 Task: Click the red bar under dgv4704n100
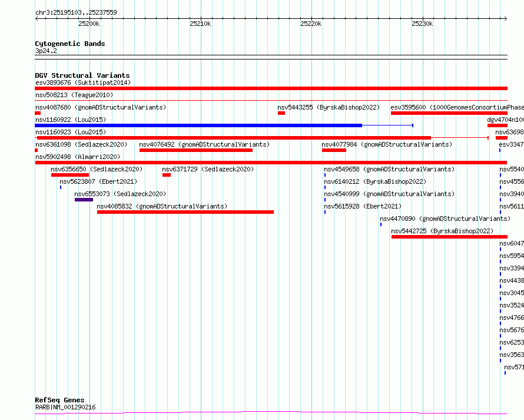[498, 125]
